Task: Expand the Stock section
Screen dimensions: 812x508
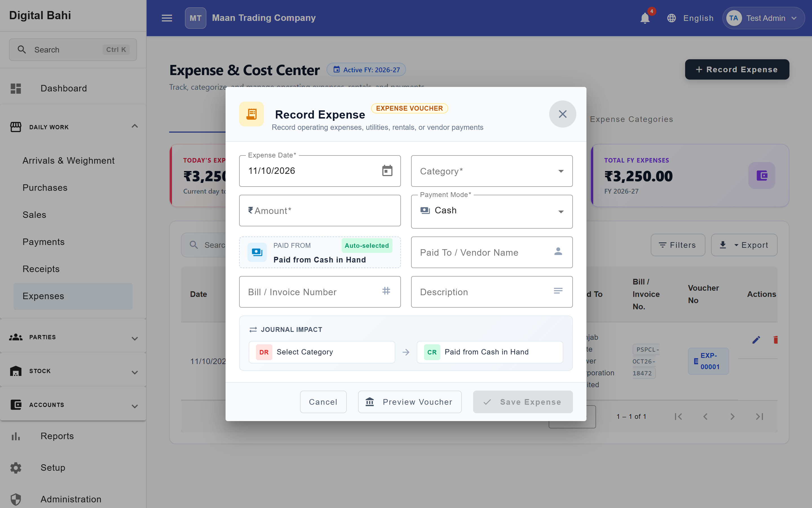Action: pyautogui.click(x=73, y=371)
